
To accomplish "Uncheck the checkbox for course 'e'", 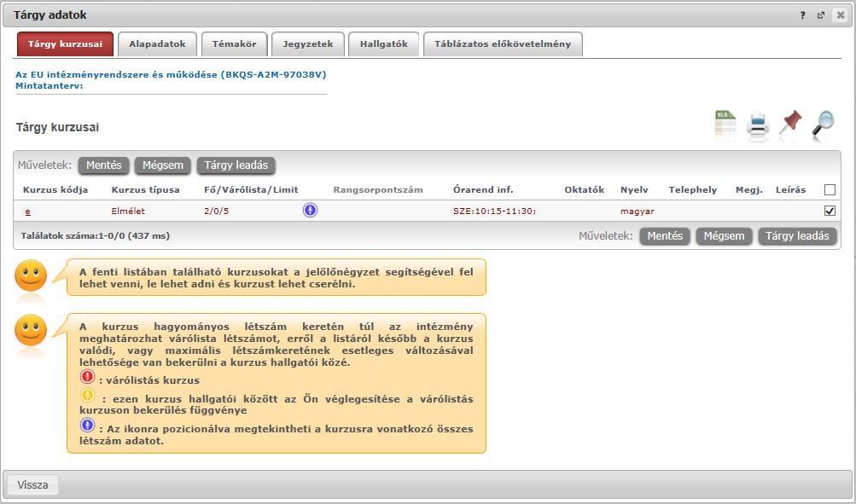I will [x=830, y=211].
